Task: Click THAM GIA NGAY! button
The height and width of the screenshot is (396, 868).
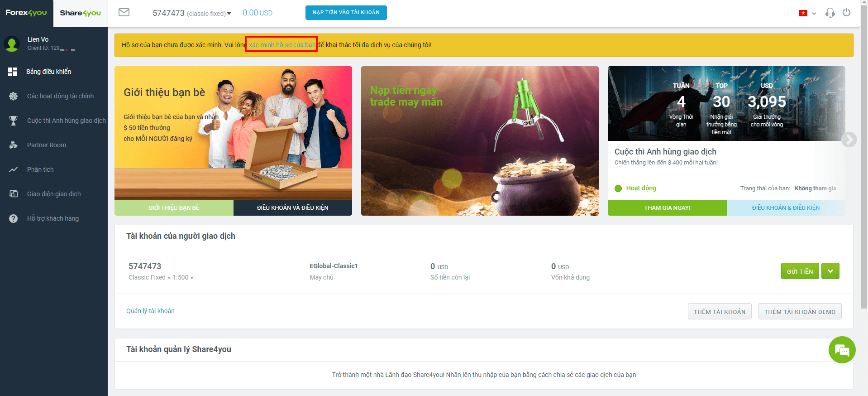Action: click(x=667, y=208)
